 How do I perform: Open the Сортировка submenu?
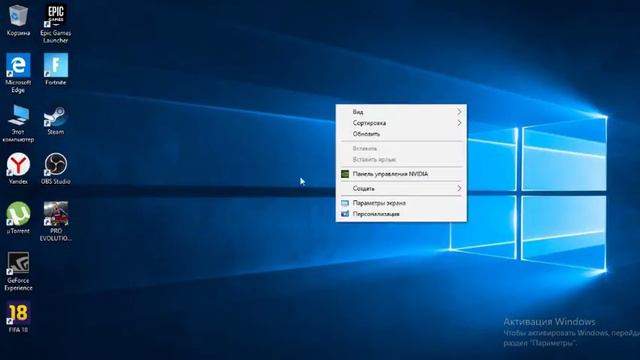pos(401,123)
